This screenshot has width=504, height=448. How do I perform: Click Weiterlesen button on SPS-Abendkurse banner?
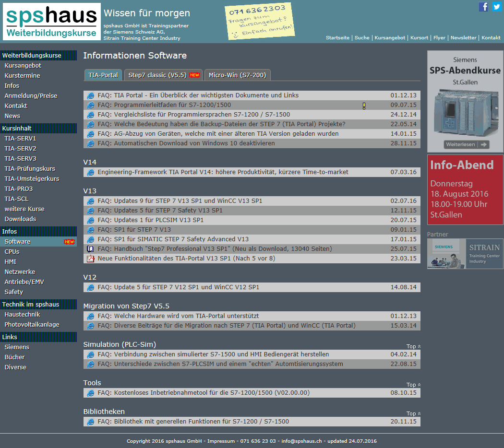pyautogui.click(x=467, y=144)
